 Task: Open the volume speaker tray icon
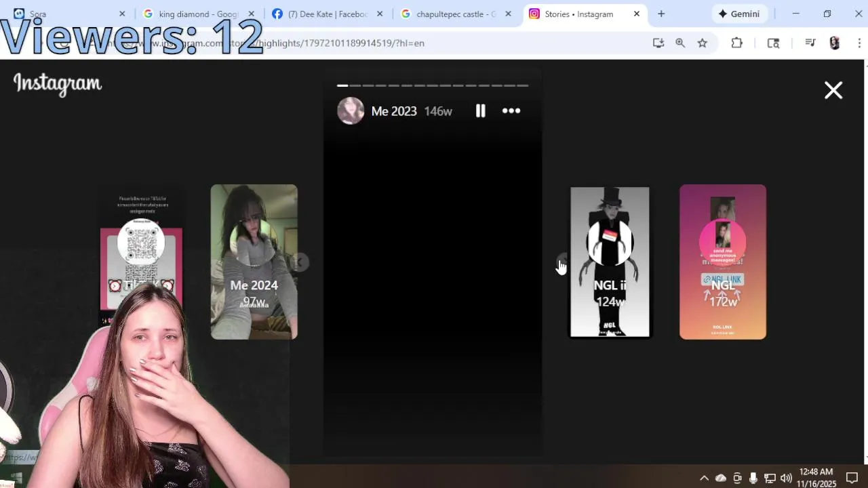786,478
